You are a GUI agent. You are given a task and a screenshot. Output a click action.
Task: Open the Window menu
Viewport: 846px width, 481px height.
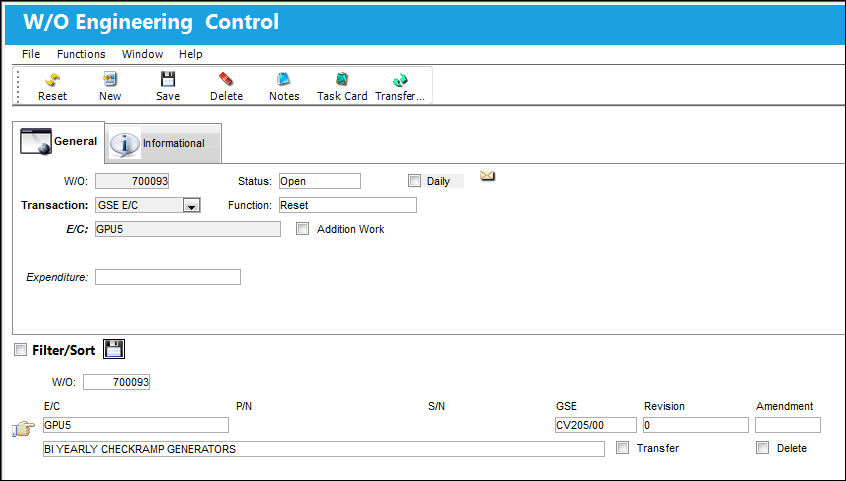point(142,54)
